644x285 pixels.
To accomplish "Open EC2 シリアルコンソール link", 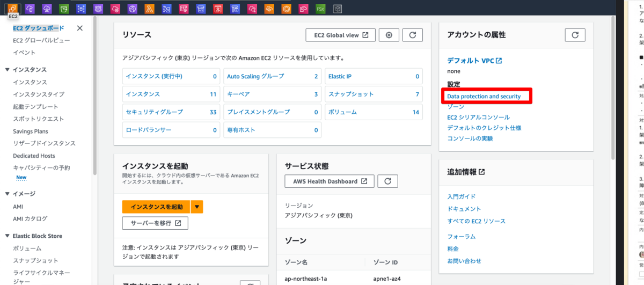I will click(x=478, y=117).
